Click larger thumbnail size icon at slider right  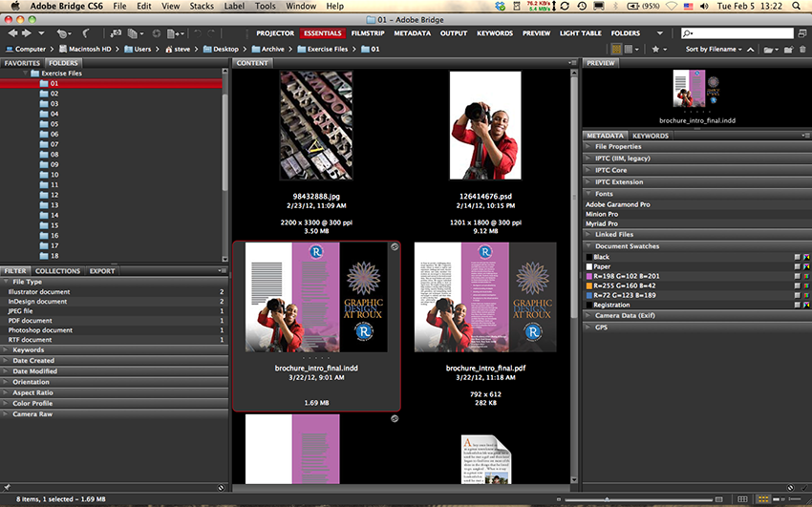pos(718,499)
